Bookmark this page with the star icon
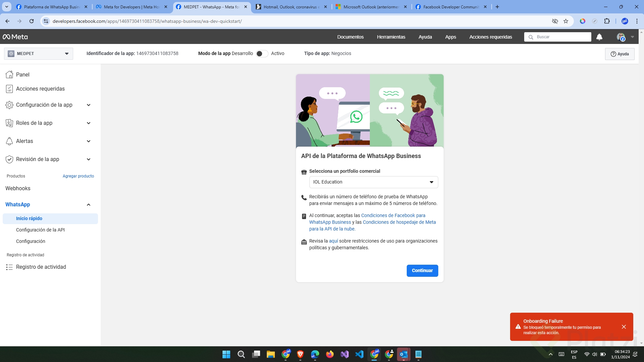 pyautogui.click(x=566, y=21)
